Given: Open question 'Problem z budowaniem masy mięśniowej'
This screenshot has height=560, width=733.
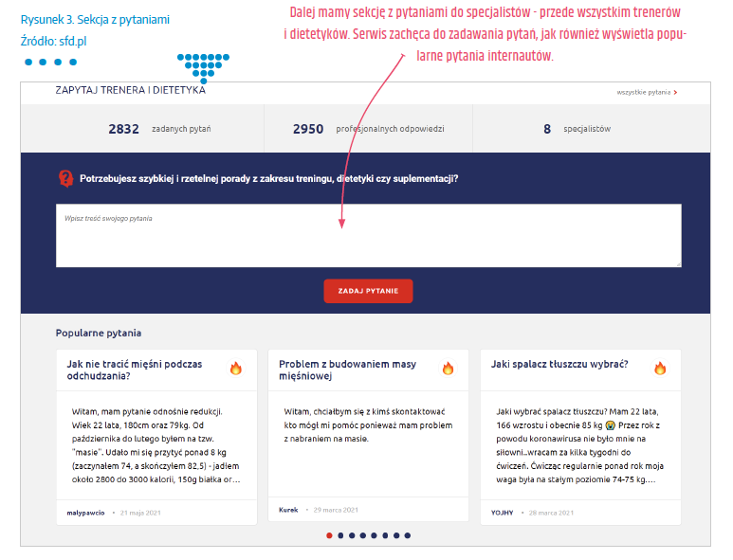Looking at the screenshot, I should pyautogui.click(x=347, y=370).
